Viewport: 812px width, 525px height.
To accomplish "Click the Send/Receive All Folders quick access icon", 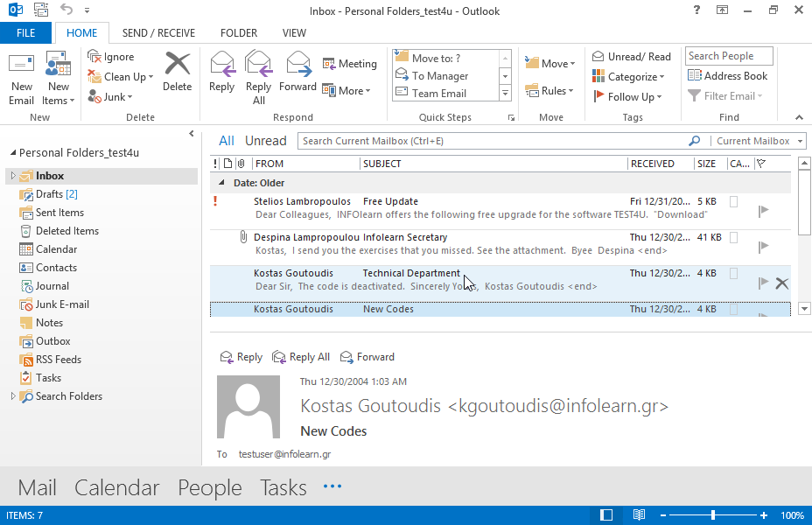I will point(41,10).
